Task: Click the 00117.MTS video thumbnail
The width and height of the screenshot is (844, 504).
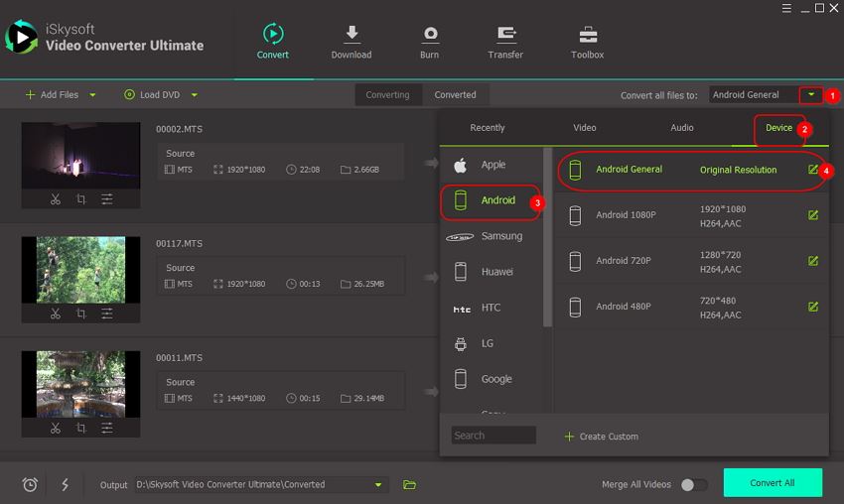Action: 80,270
